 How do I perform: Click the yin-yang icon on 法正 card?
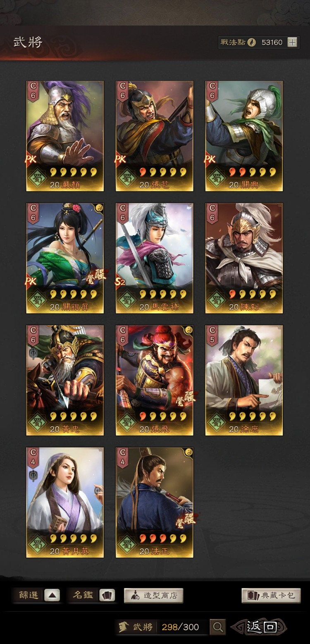coord(188,452)
